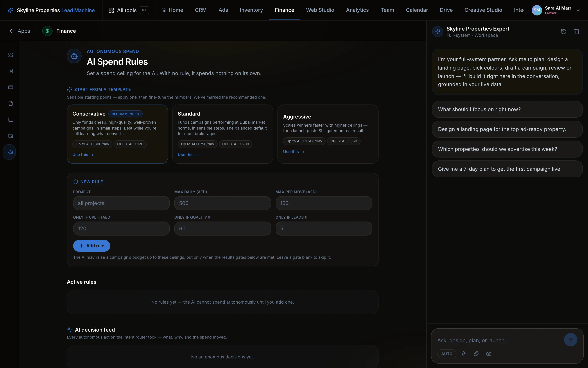The width and height of the screenshot is (588, 368).
Task: Collapse the expert side panel
Action: (576, 32)
